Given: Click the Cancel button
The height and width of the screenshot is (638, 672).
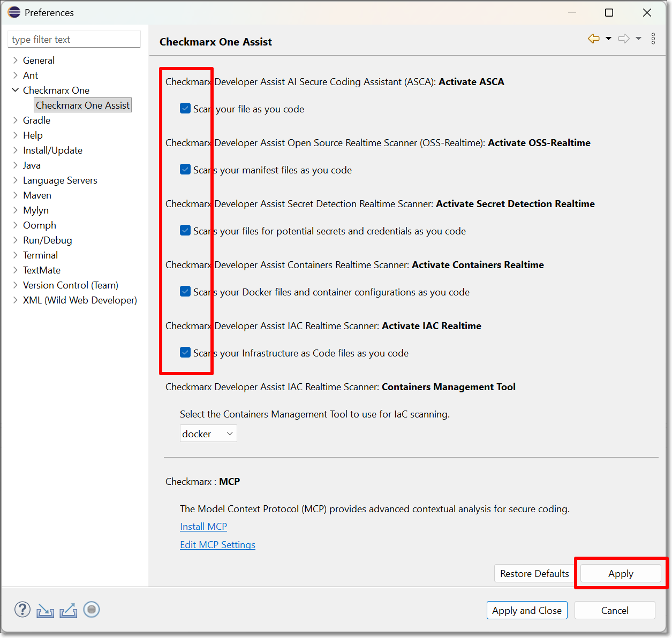Looking at the screenshot, I should (x=615, y=610).
